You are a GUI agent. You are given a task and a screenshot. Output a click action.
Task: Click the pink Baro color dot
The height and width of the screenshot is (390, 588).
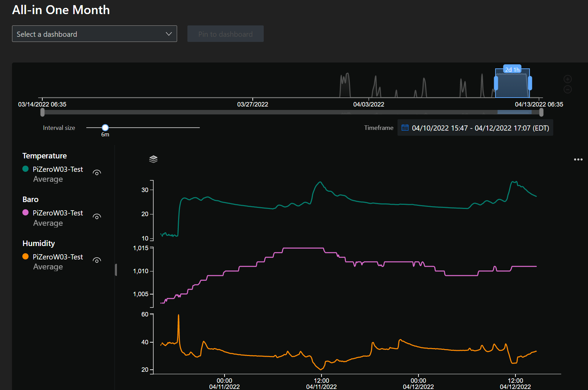point(25,212)
